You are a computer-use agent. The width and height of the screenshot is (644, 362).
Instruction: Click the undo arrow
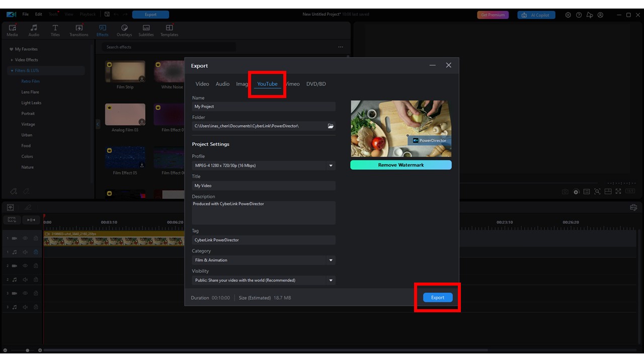click(x=116, y=15)
